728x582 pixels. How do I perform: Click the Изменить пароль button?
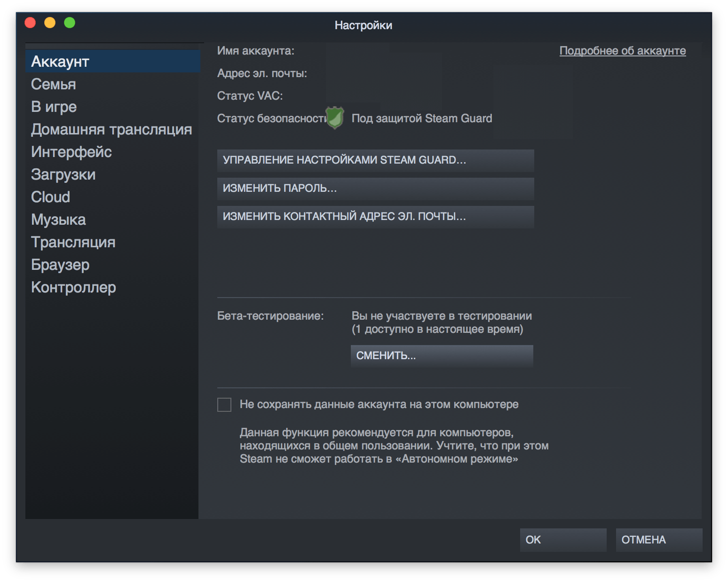(x=375, y=189)
